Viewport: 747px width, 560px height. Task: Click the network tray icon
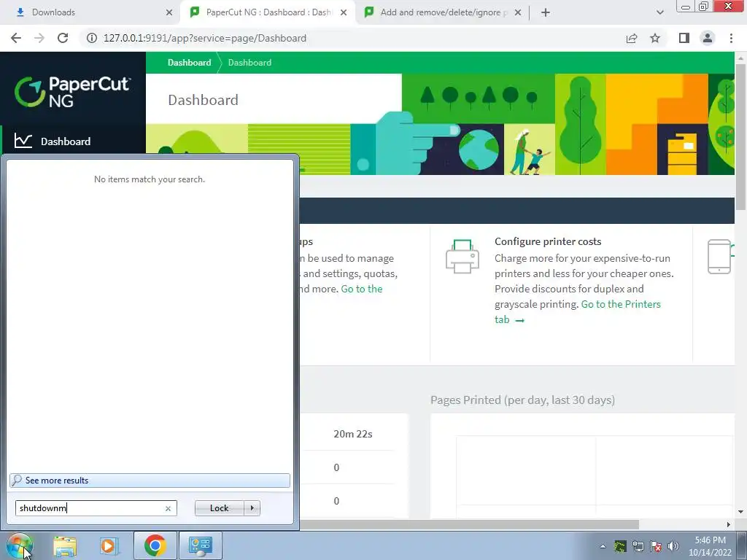coord(638,546)
